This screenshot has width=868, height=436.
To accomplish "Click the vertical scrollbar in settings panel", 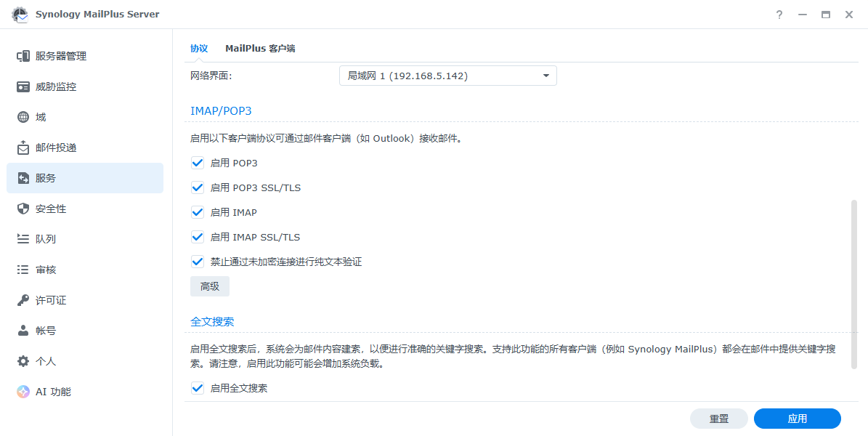I will tap(854, 285).
